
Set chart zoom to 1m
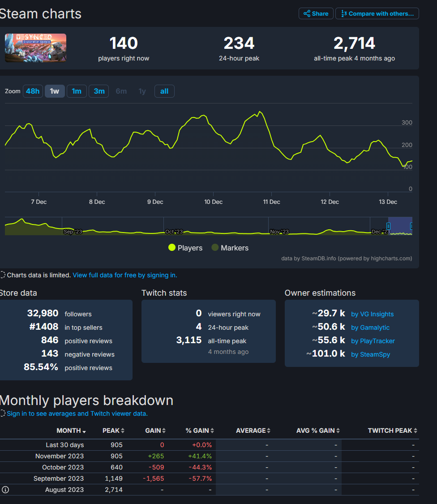pos(77,91)
